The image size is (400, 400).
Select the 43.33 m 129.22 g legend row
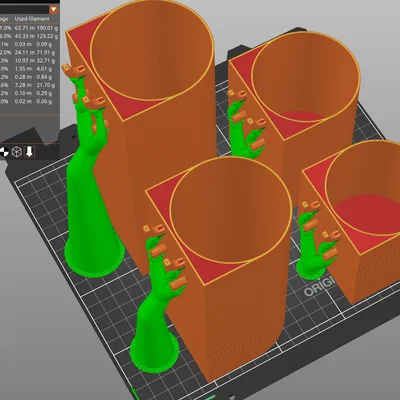coord(29,36)
